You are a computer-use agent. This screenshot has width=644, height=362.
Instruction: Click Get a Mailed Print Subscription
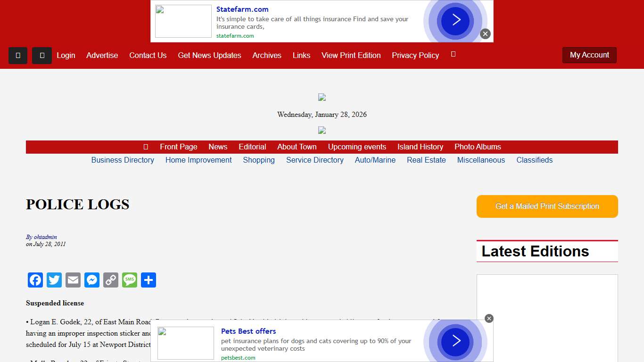pyautogui.click(x=547, y=206)
